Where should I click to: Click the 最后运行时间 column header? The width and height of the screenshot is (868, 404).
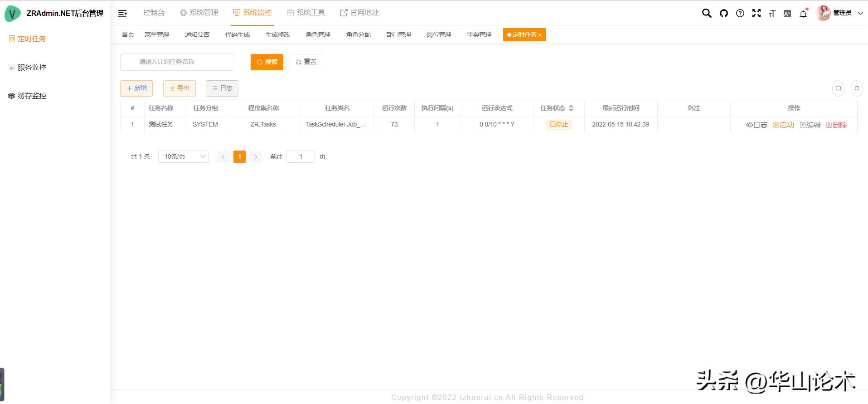click(621, 108)
